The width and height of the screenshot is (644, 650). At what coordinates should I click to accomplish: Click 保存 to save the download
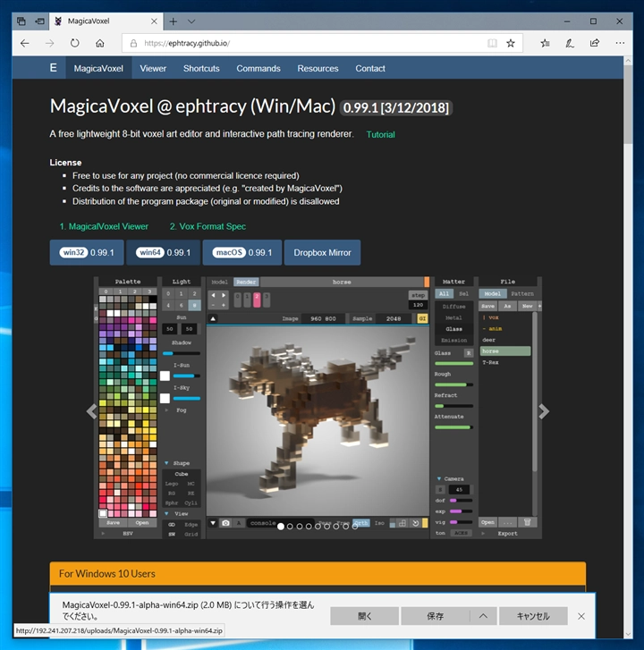(435, 616)
